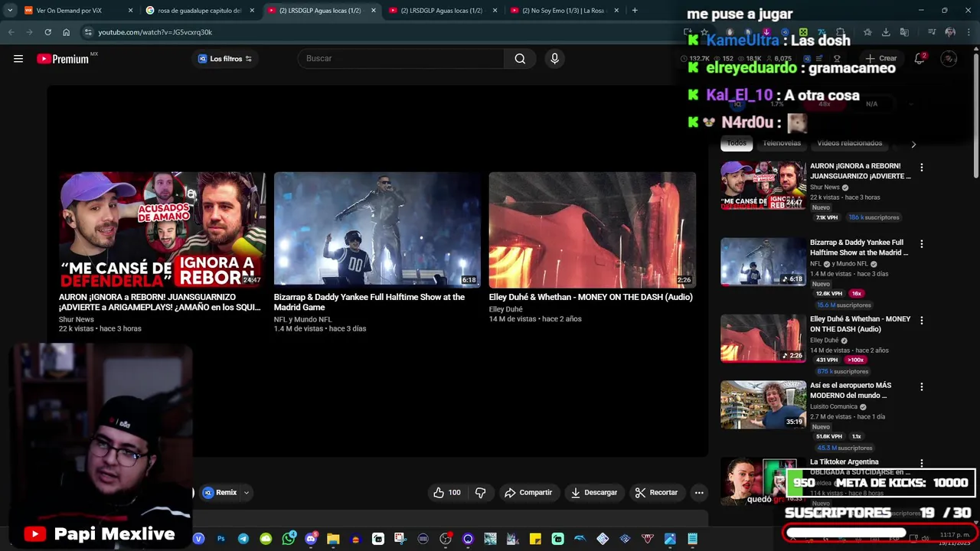Click the Recortar clip button
Image resolution: width=980 pixels, height=551 pixels.
tap(657, 493)
